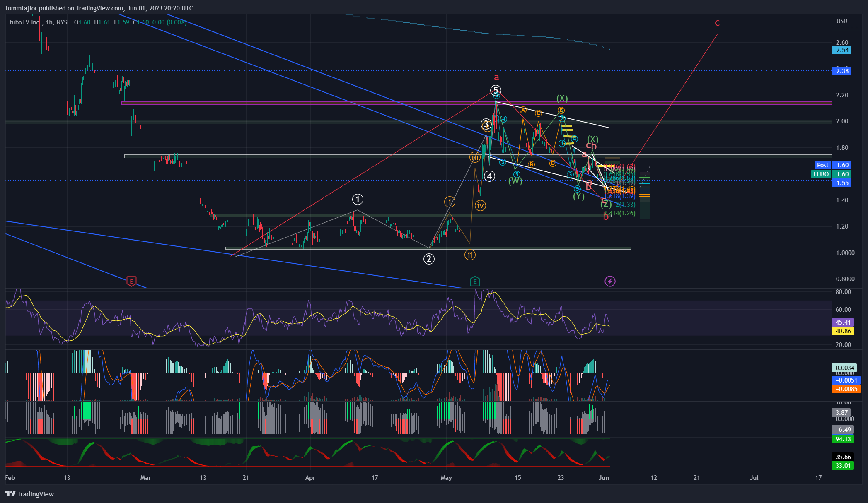Open the purple lightning event marker
The image size is (868, 503).
pos(610,282)
